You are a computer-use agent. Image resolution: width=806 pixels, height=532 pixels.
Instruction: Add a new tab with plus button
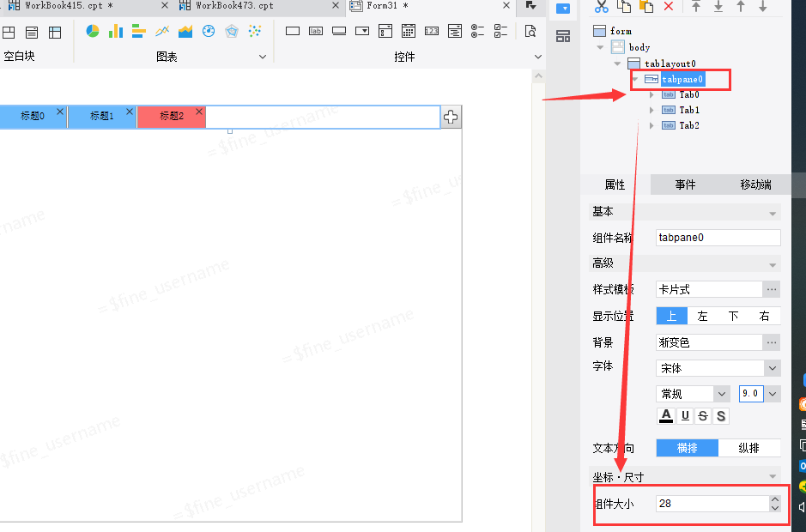tap(451, 117)
